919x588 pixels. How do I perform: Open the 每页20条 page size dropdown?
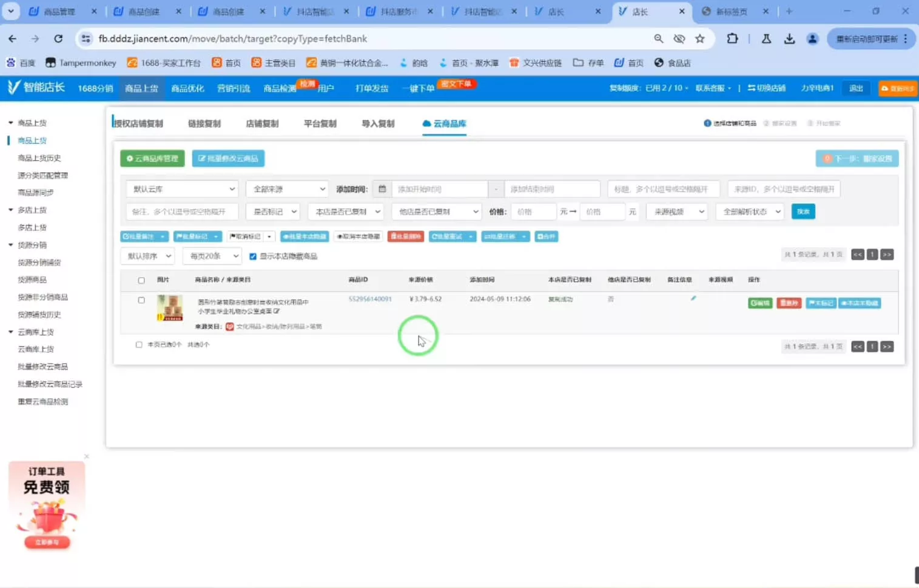point(212,256)
